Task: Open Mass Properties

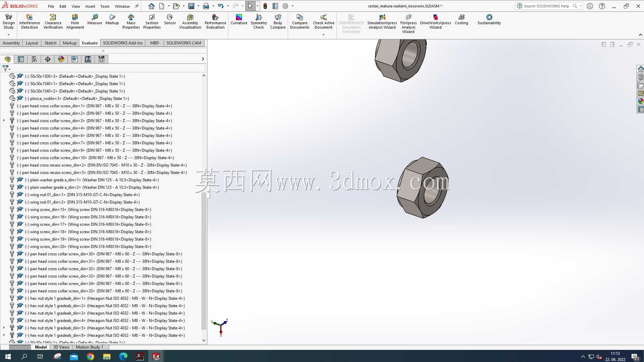Action: tap(131, 22)
